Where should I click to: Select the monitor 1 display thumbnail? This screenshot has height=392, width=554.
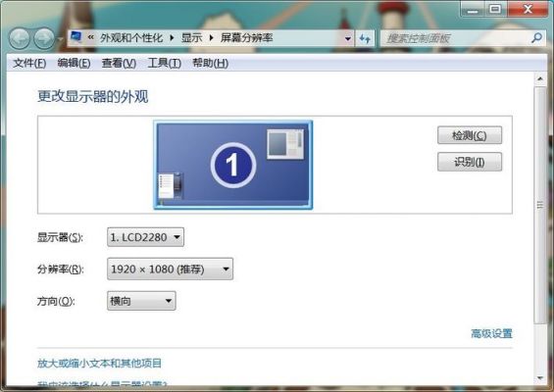pyautogui.click(x=233, y=165)
